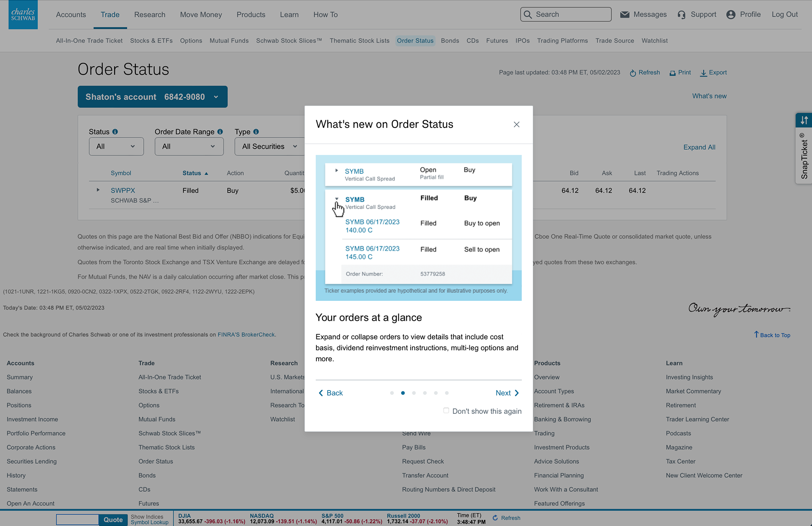Click the Charles Schwab logo
Screen dimensions: 812x526
[x=23, y=14]
